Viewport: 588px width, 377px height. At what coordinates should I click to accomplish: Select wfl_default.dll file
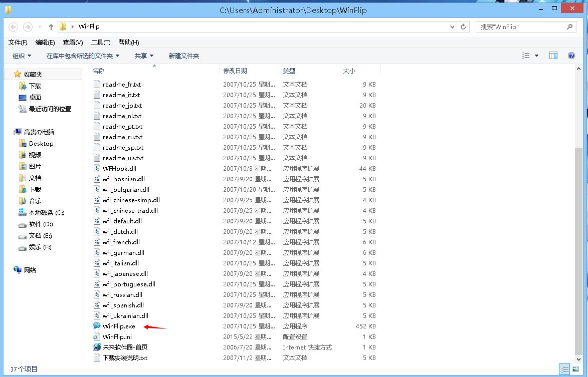tap(122, 221)
